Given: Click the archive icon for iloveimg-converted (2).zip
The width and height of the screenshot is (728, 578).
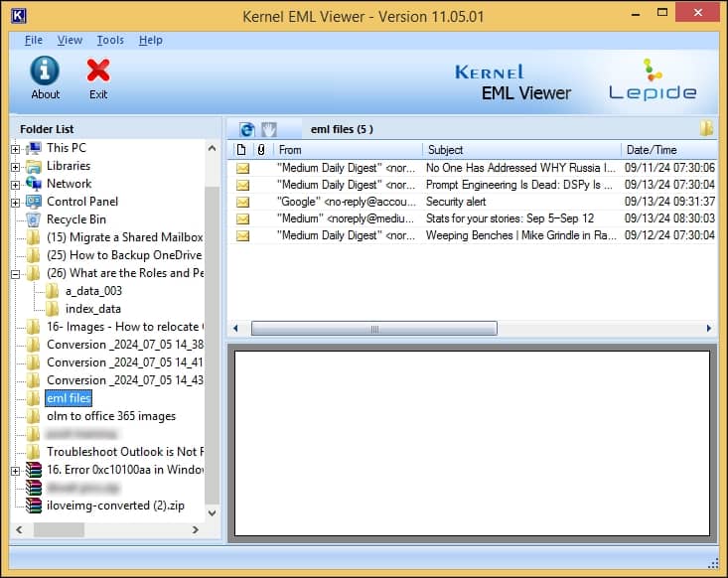Looking at the screenshot, I should point(34,506).
